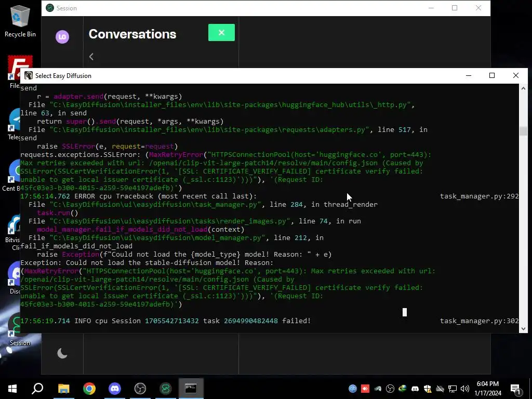The image size is (532, 399).
Task: Click 'task_manager.py:302' text in console
Action: pos(479,321)
